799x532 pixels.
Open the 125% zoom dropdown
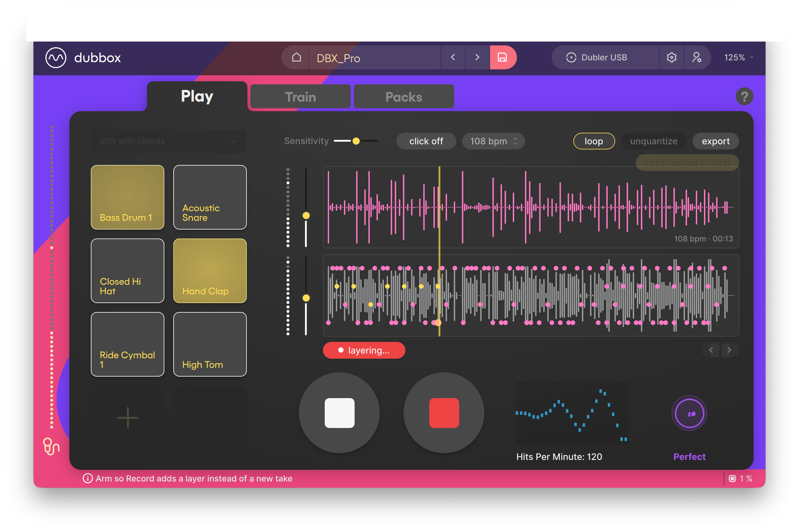(739, 57)
